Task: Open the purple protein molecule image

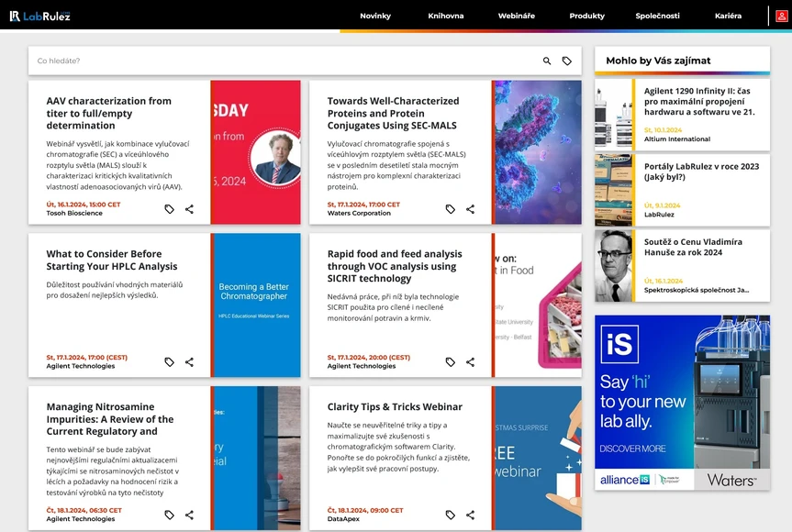Action: [537, 152]
